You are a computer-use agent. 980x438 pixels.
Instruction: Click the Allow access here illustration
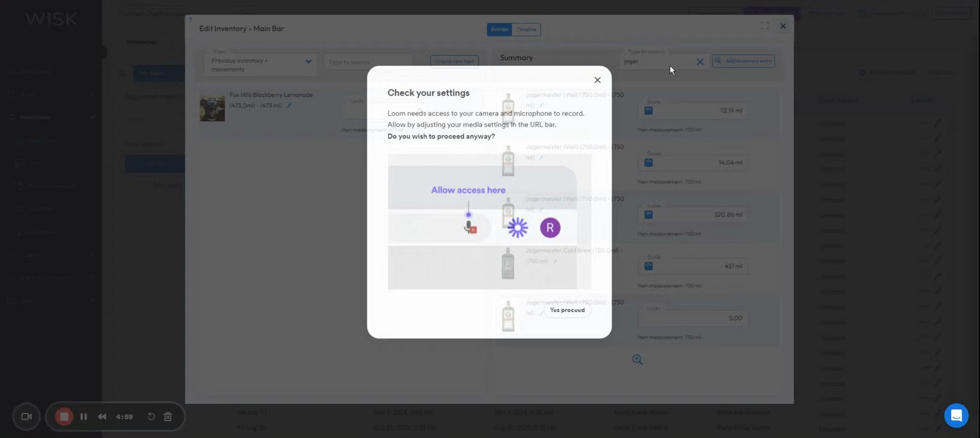click(490, 221)
